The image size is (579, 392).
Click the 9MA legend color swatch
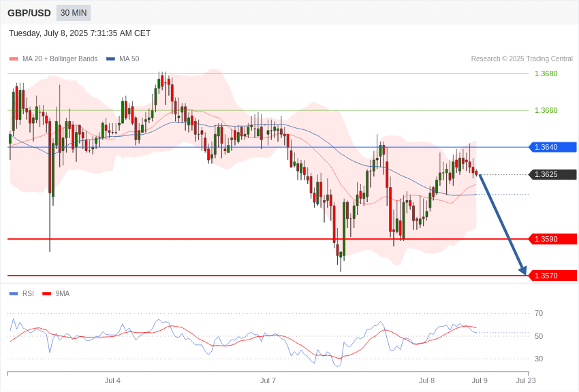point(47,293)
